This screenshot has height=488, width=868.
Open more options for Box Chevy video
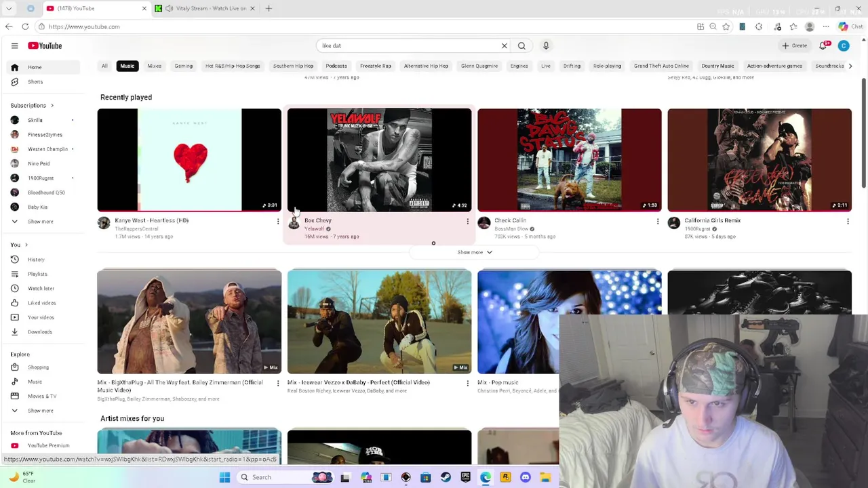pos(467,221)
